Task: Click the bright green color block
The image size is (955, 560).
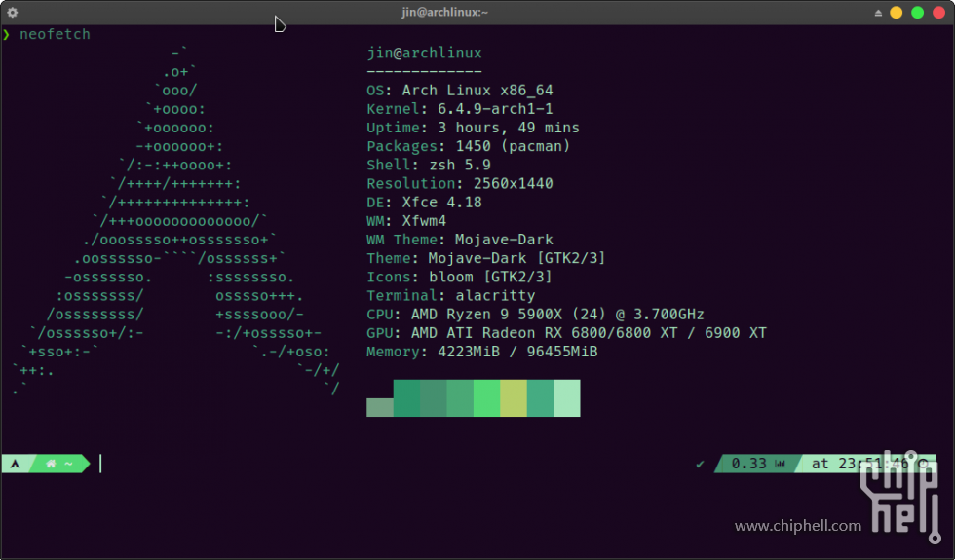Action: point(486,398)
